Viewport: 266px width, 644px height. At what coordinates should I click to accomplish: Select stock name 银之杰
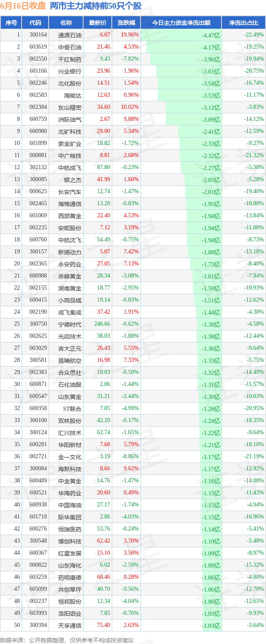pyautogui.click(x=73, y=180)
